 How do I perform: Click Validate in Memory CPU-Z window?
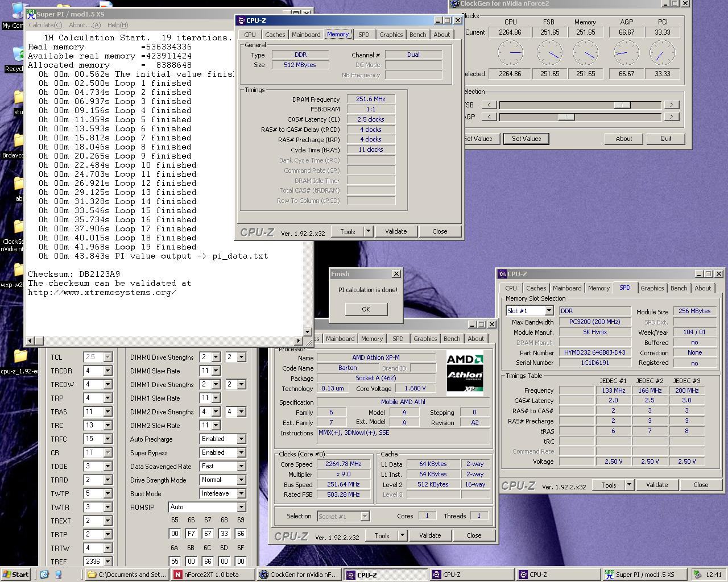point(396,231)
